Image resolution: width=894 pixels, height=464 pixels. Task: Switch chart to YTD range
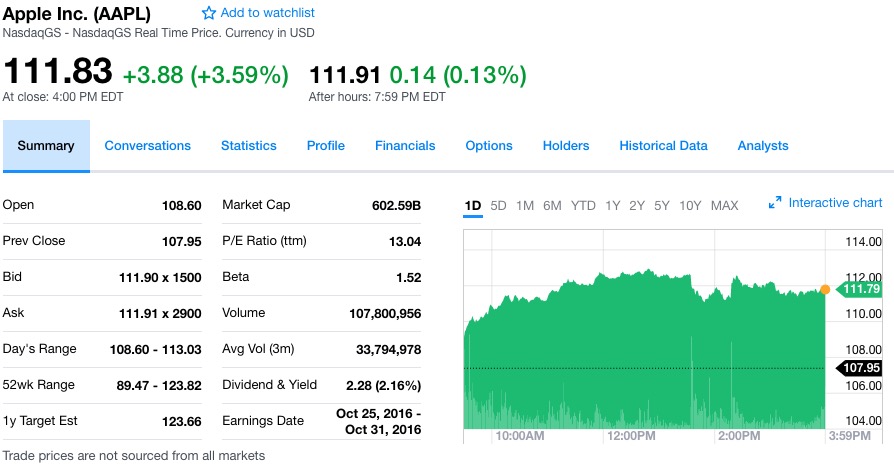[x=583, y=206]
